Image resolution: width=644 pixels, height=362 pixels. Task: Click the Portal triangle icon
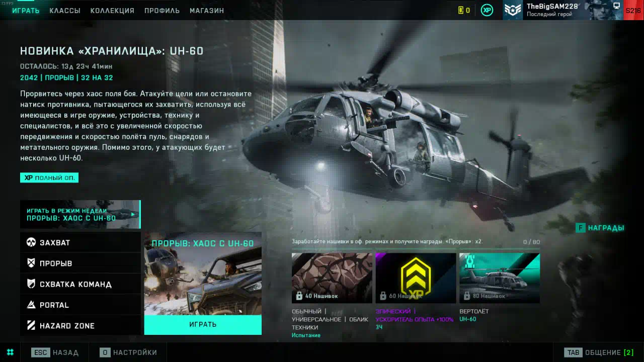(31, 305)
